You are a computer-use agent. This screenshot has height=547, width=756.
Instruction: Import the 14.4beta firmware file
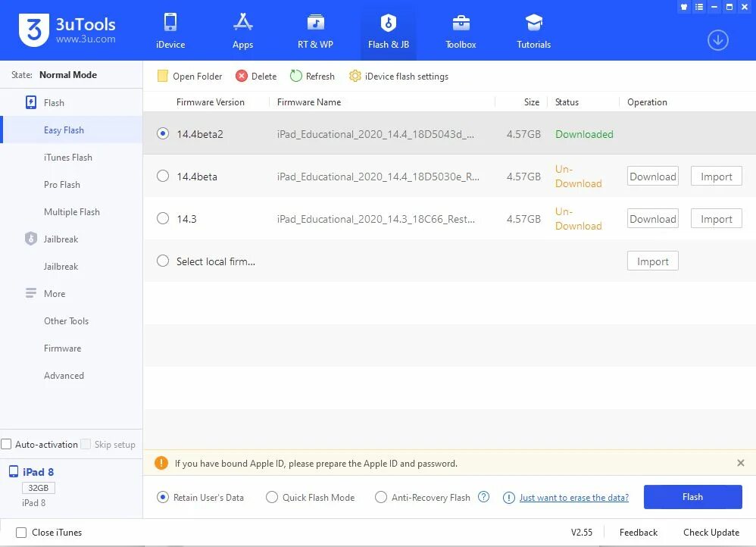(717, 177)
